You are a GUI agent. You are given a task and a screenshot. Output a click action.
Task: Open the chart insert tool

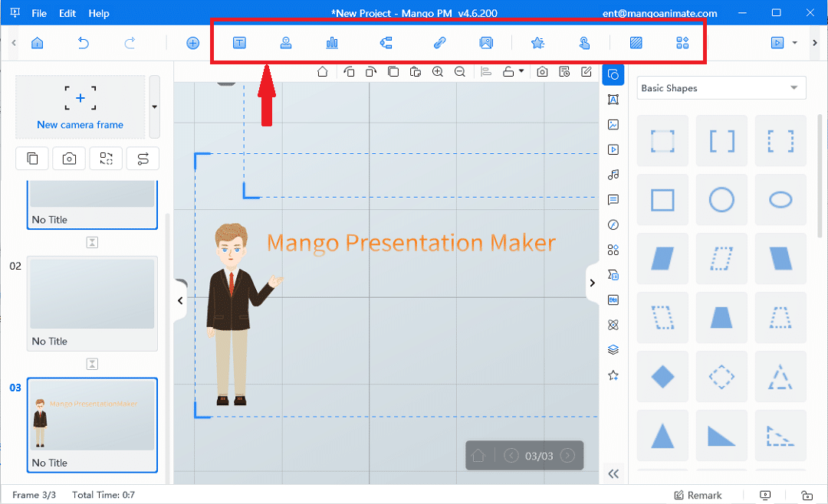332,43
